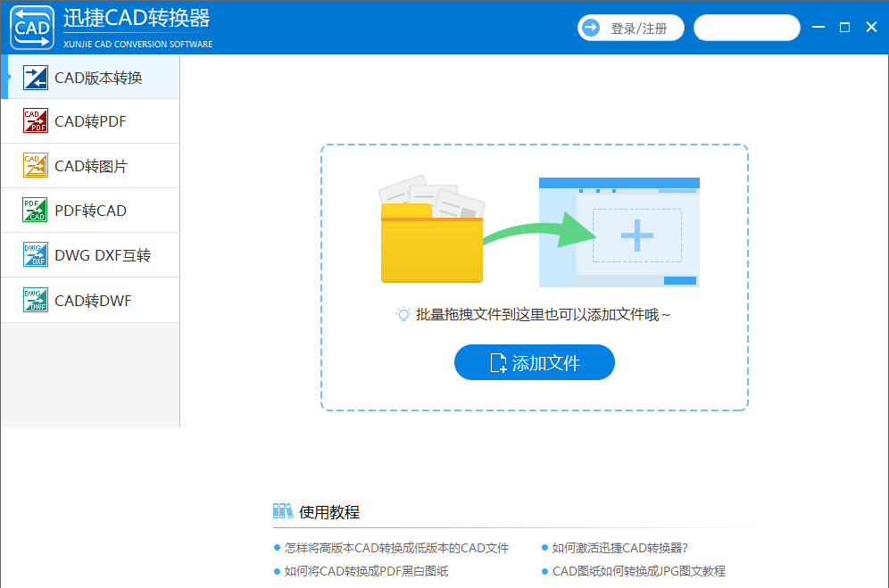Open tutorial 如何将CAD转换成PDF黑白图纸
889x588 pixels.
point(366,571)
